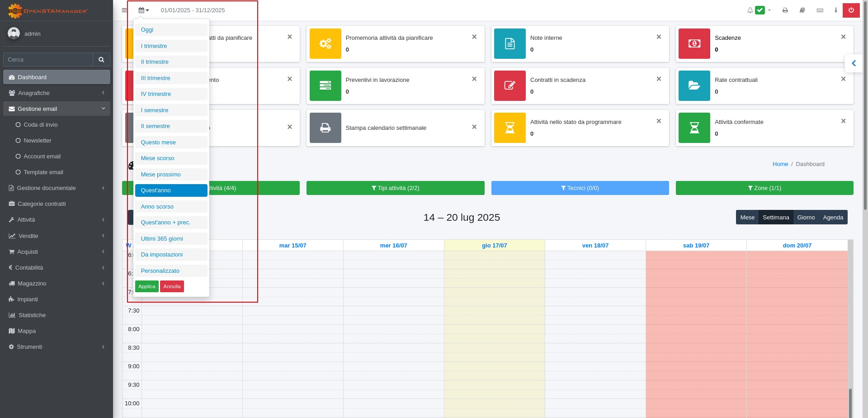868x418 pixels.
Task: Click the Stampa calendario settimanale printer icon
Action: pyautogui.click(x=325, y=128)
